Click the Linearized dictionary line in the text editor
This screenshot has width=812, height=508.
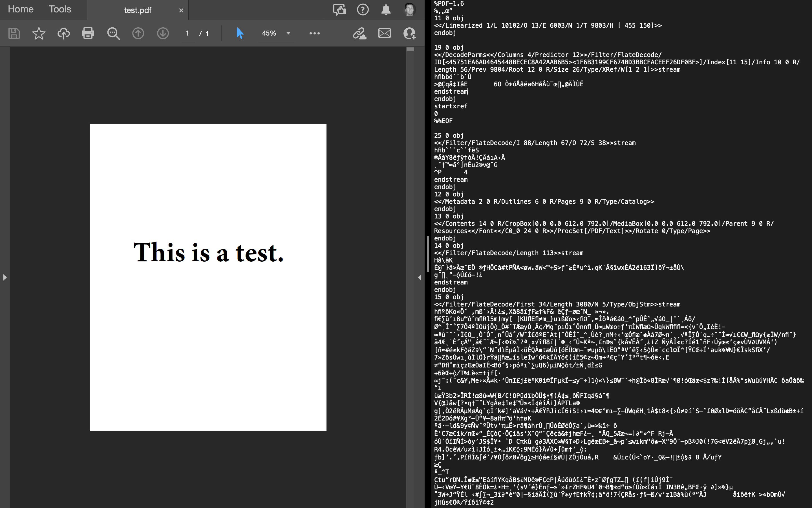tap(548, 25)
